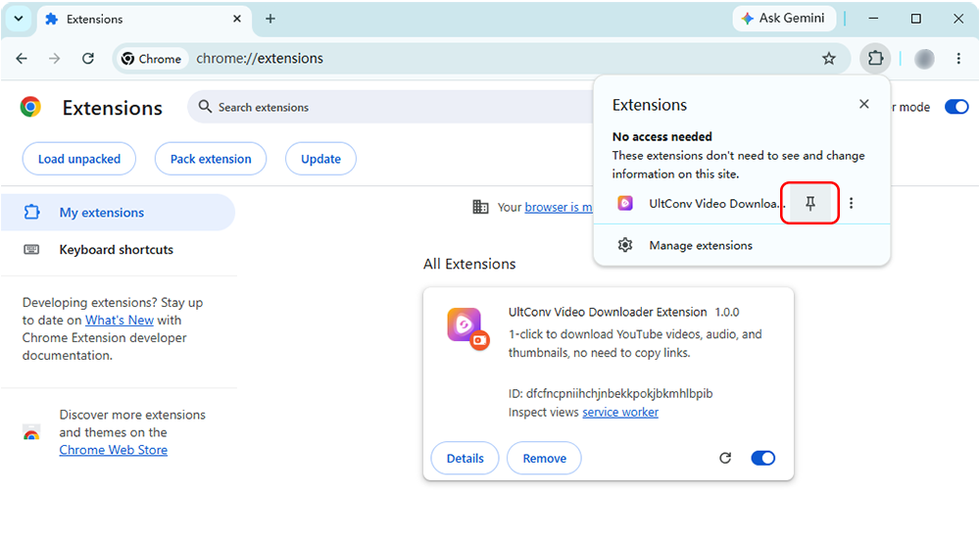Click the Update button

[x=320, y=159]
